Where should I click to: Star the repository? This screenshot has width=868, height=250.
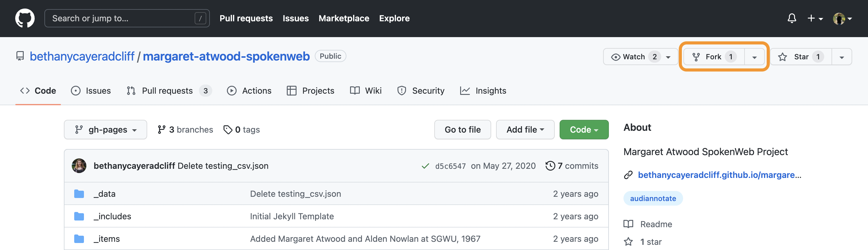[x=801, y=57]
